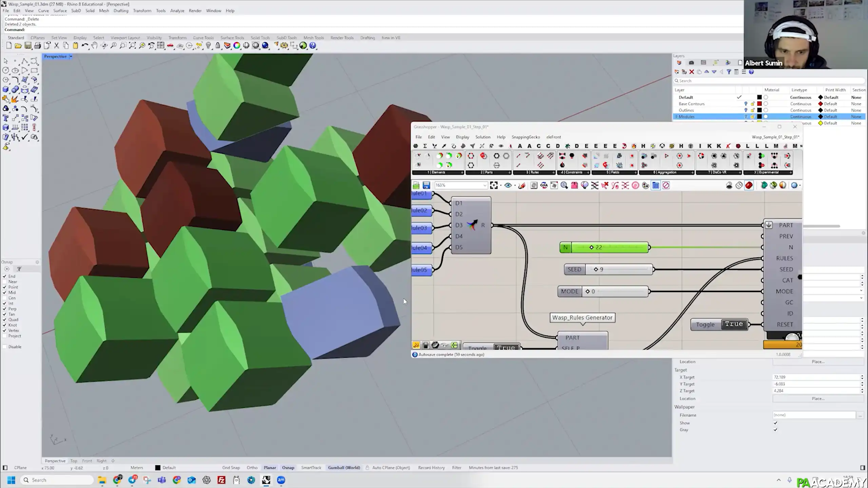Hide the Base Contours layer lightbulb
Image resolution: width=868 pixels, height=488 pixels.
[x=746, y=104]
